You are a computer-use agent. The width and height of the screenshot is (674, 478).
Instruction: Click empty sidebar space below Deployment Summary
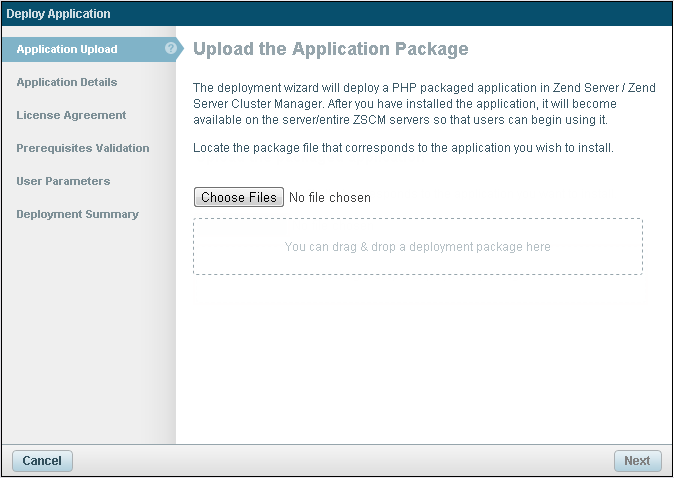pos(88,330)
